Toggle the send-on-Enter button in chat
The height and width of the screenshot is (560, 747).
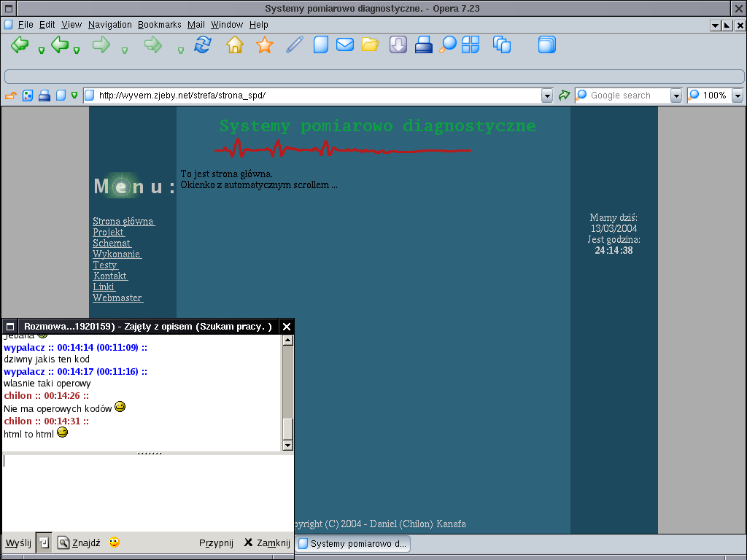pos(44,542)
